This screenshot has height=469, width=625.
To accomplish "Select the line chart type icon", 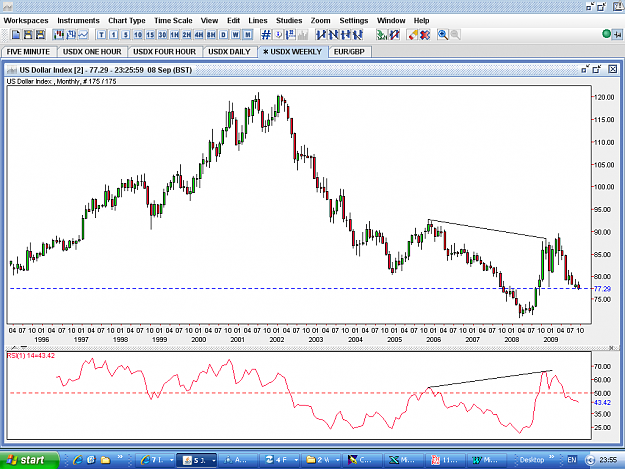I will click(x=83, y=35).
